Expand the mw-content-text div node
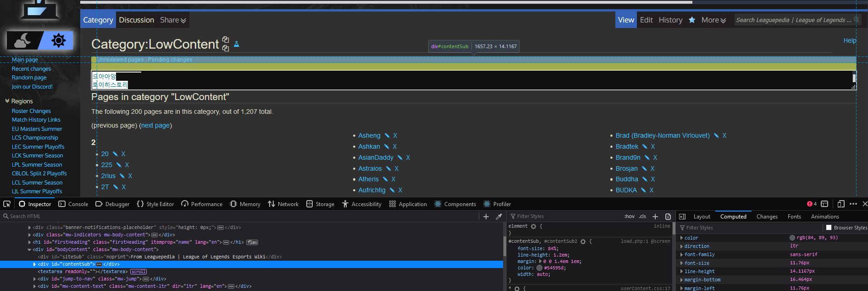The width and height of the screenshot is (868, 291). click(35, 286)
